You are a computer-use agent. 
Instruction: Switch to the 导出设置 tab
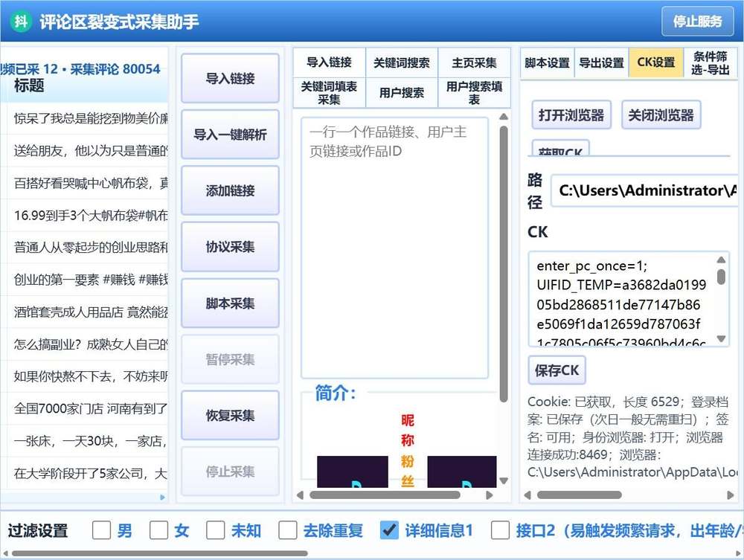[x=602, y=62]
